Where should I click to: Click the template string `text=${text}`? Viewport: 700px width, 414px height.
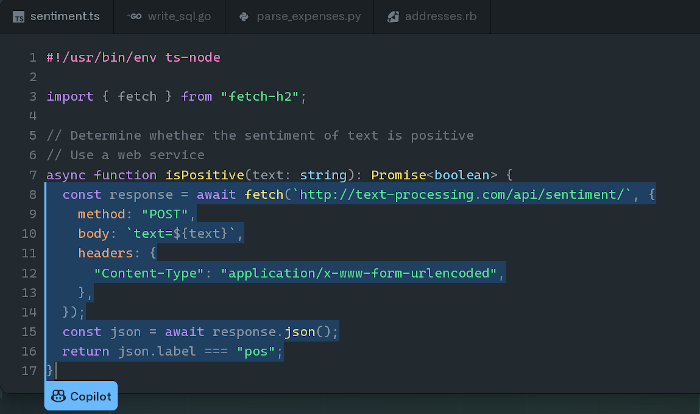180,234
